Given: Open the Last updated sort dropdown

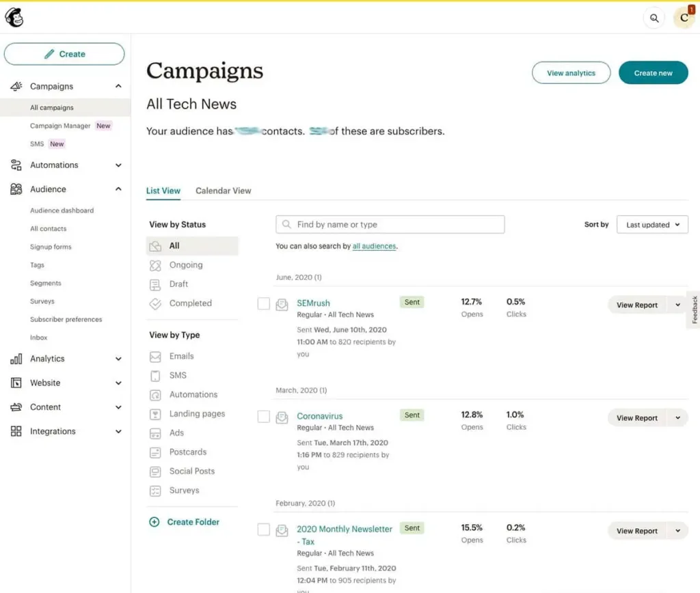Looking at the screenshot, I should 652,225.
